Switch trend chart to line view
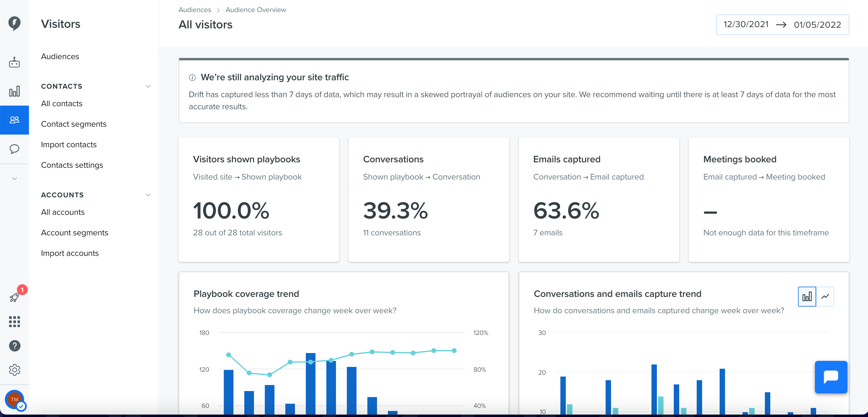 pyautogui.click(x=825, y=297)
